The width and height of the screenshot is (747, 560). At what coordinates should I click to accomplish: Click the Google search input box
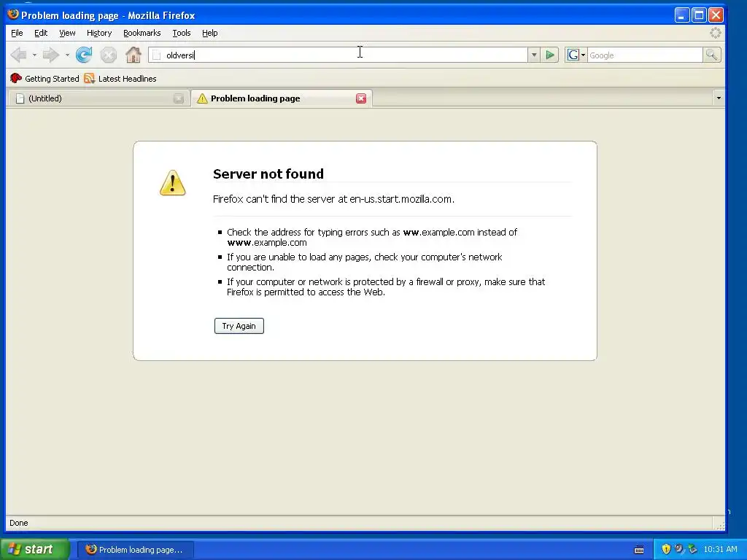coord(645,55)
